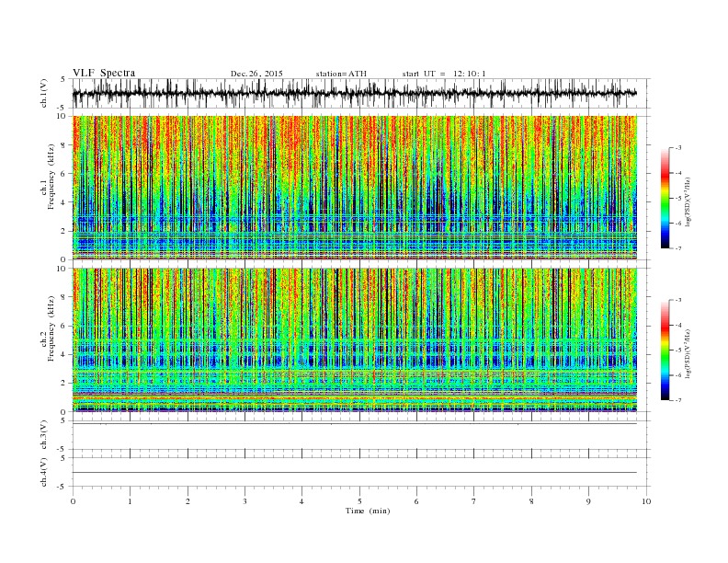Click the "ch.4(V)" axis label
This screenshot has width=728, height=563.
click(44, 472)
